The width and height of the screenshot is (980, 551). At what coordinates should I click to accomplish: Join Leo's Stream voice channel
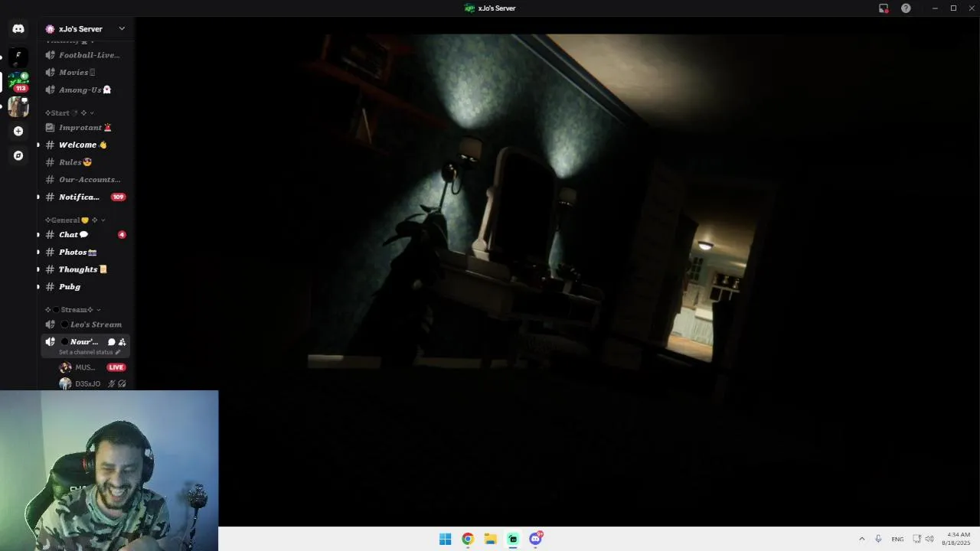pos(85,324)
